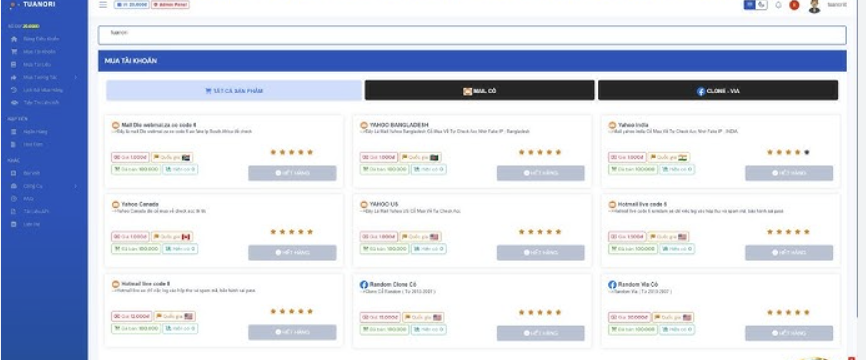Open Hoá Đơn invoice icon in sidebar

(x=14, y=145)
